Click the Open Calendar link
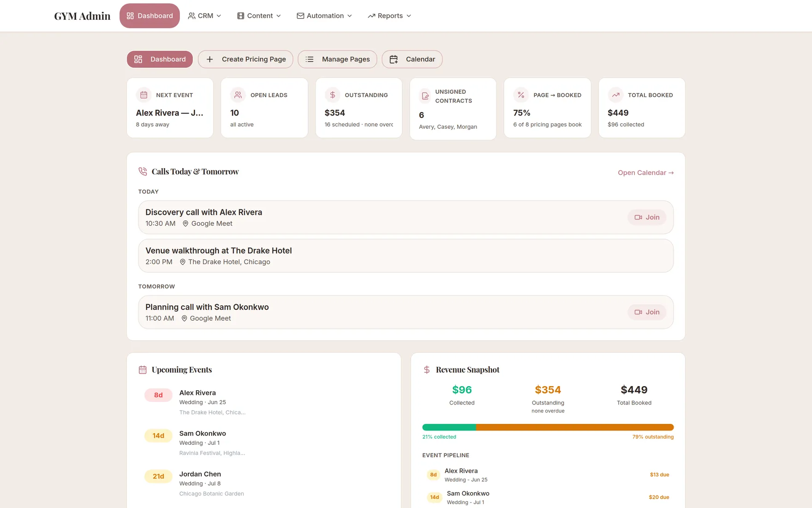This screenshot has height=508, width=812. coord(645,173)
